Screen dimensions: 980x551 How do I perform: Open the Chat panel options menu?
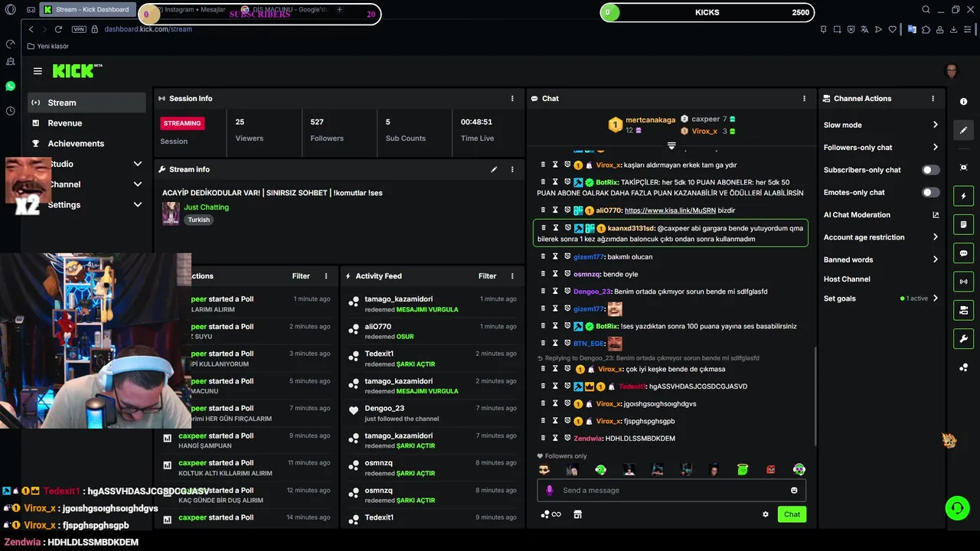point(804,99)
